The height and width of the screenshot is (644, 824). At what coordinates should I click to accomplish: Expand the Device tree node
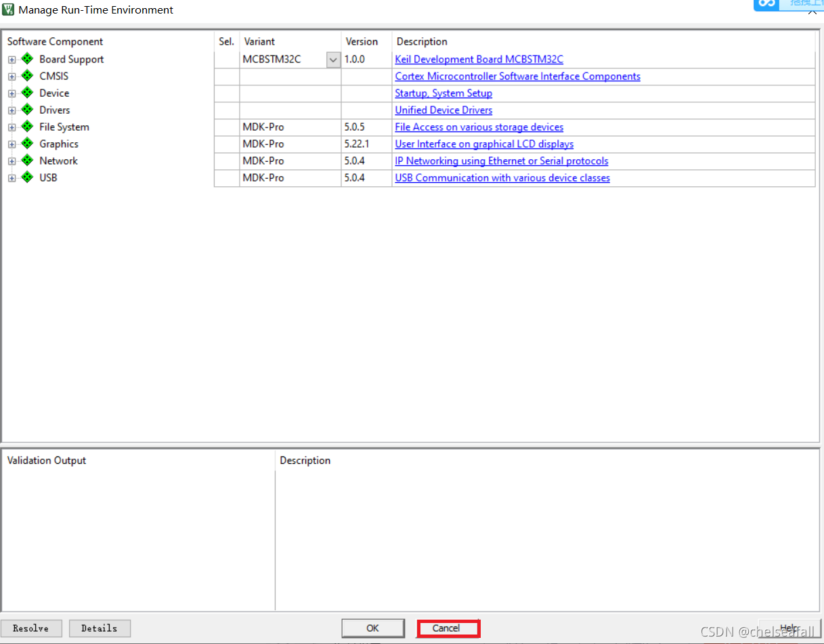12,93
